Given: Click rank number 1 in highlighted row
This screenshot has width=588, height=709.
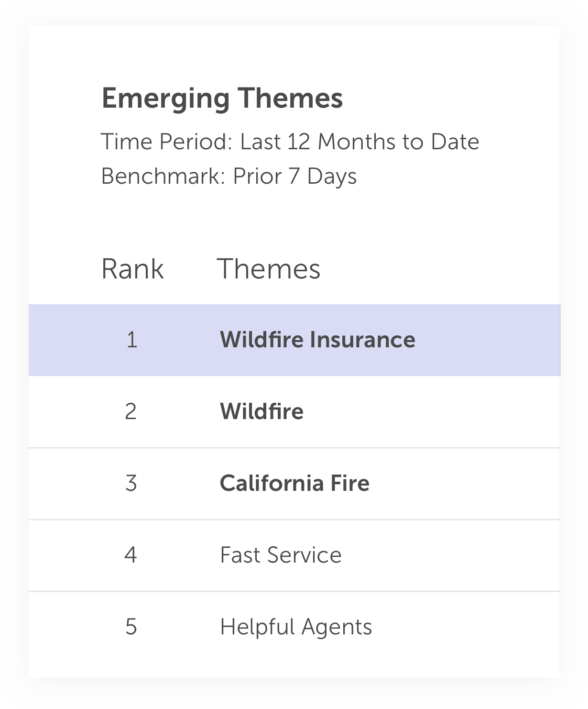Looking at the screenshot, I should click(x=131, y=340).
